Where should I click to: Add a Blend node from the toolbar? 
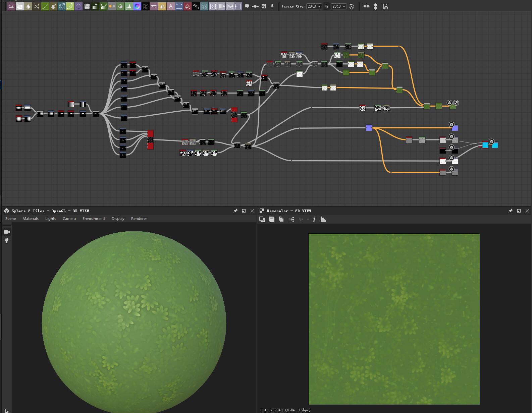click(x=20, y=6)
